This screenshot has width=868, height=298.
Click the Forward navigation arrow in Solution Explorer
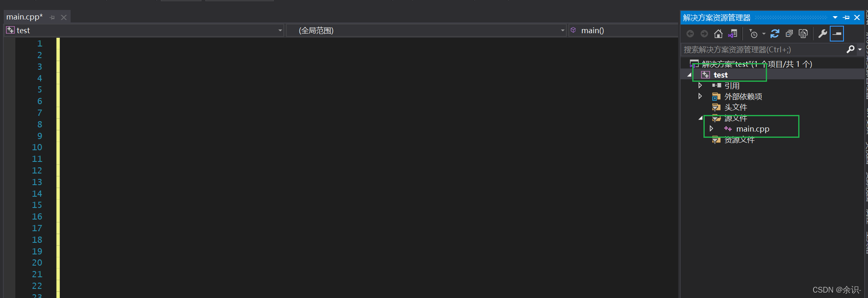[x=704, y=34]
